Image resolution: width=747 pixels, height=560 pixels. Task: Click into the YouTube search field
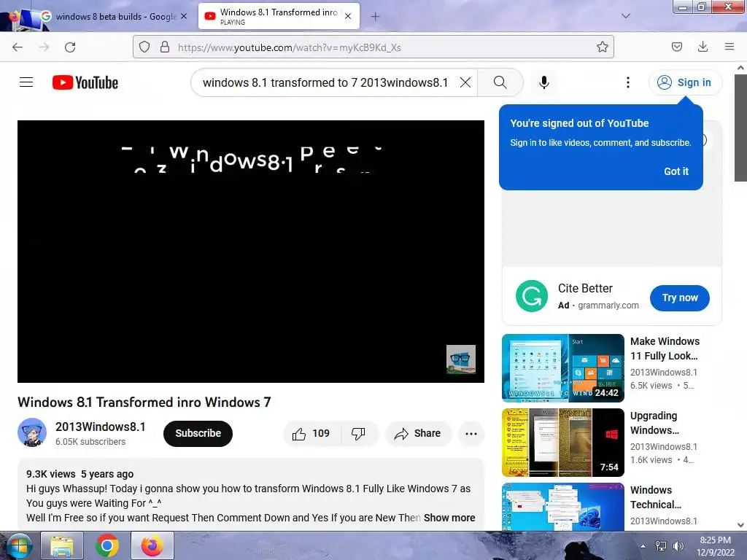(x=325, y=82)
